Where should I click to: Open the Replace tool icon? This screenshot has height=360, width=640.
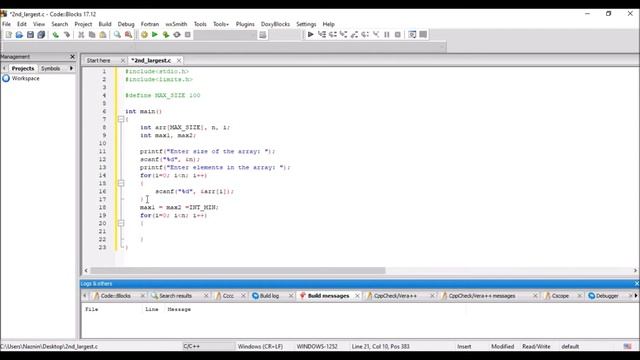(129, 35)
